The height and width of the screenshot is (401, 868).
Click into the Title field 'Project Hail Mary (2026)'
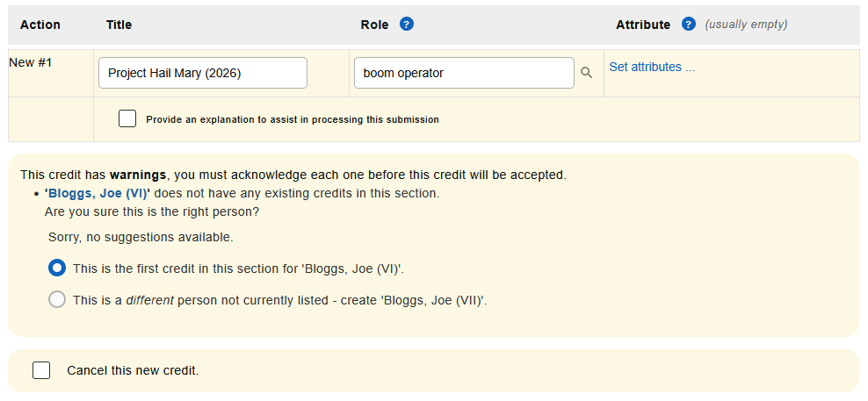(203, 73)
